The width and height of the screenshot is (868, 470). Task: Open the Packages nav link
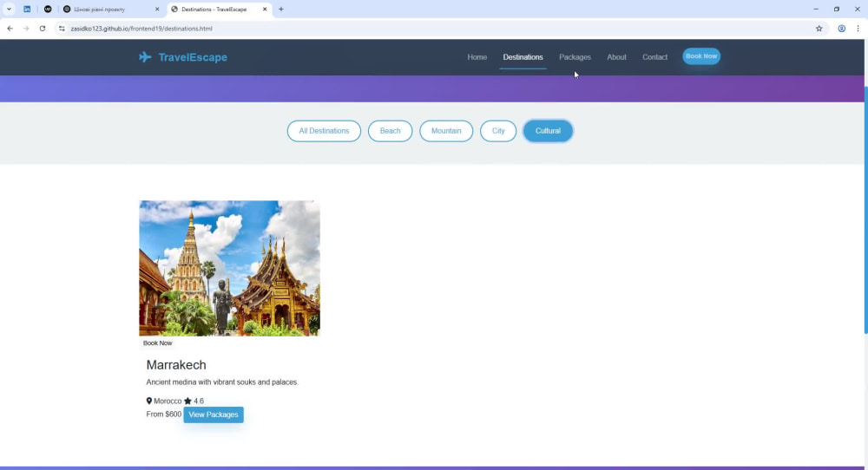[575, 57]
